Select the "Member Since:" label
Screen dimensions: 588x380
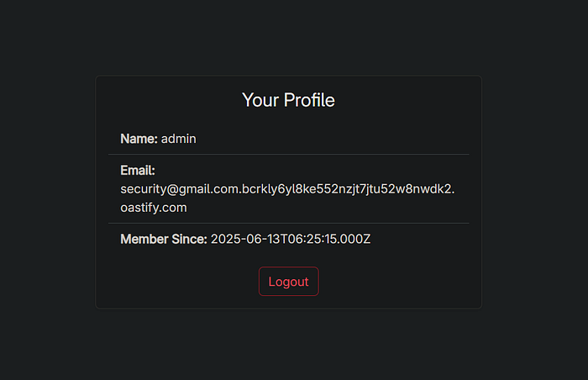coord(163,240)
